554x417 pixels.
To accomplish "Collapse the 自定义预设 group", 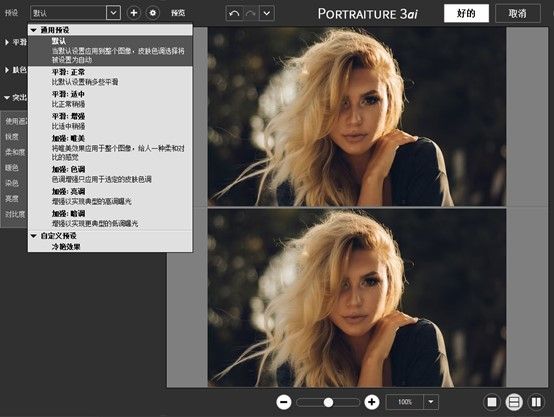I will point(34,236).
